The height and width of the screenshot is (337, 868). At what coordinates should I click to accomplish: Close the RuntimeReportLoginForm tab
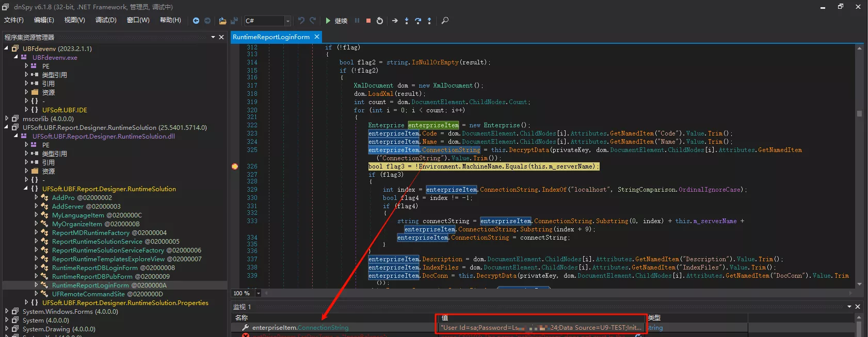[x=317, y=37]
